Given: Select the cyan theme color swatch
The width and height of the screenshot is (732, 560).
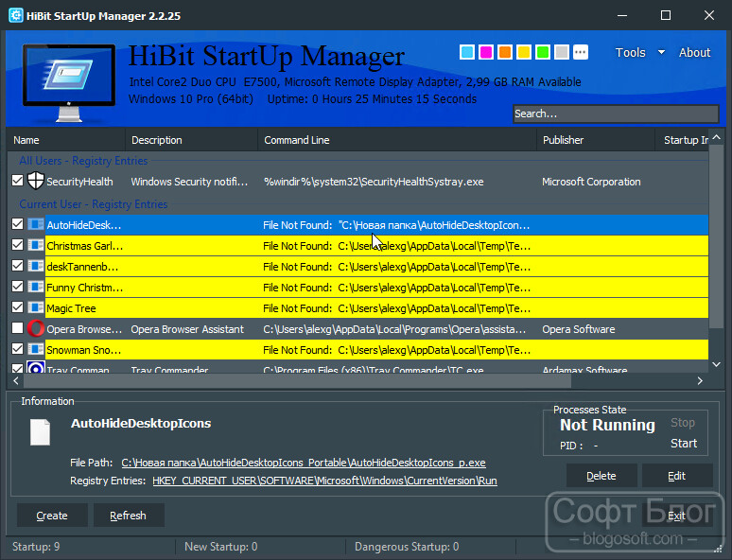Looking at the screenshot, I should 467,52.
